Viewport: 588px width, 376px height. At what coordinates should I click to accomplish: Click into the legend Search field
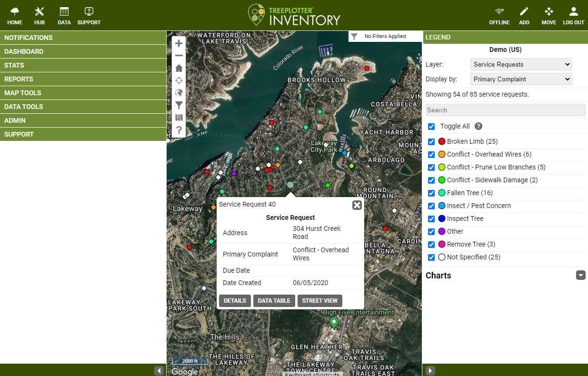[505, 110]
